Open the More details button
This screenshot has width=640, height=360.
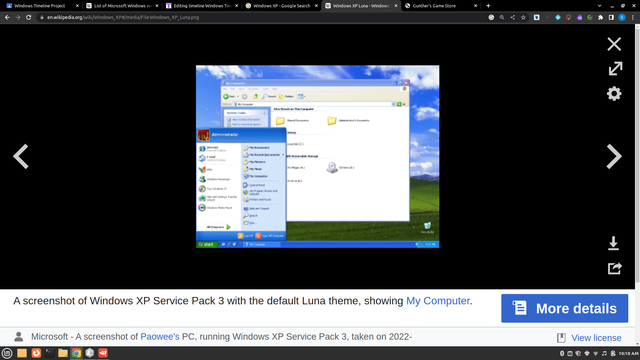[x=564, y=309]
